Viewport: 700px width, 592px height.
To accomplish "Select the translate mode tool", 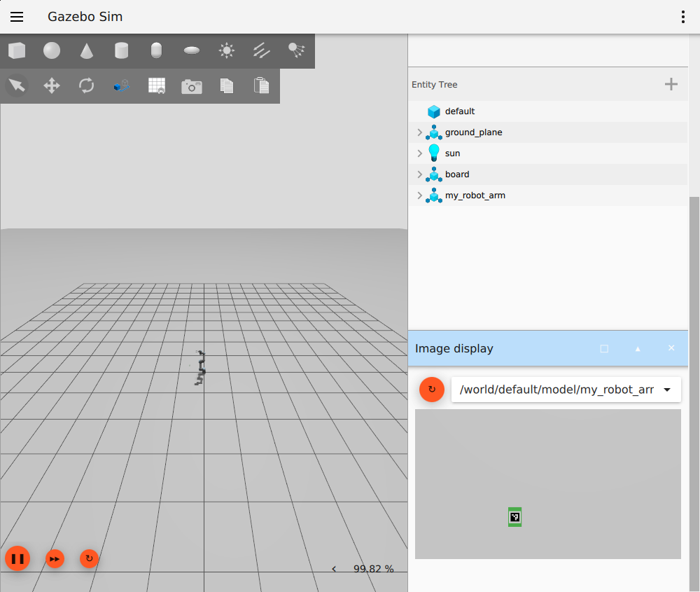I will tap(52, 85).
